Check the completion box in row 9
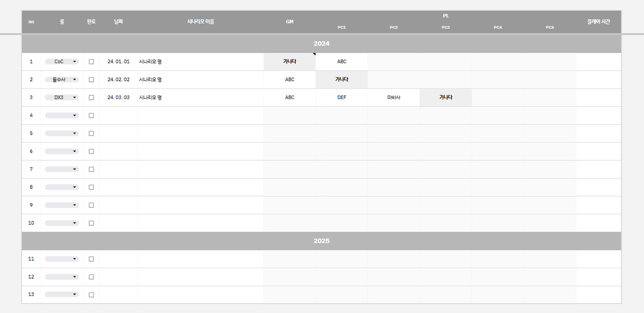 tap(91, 205)
